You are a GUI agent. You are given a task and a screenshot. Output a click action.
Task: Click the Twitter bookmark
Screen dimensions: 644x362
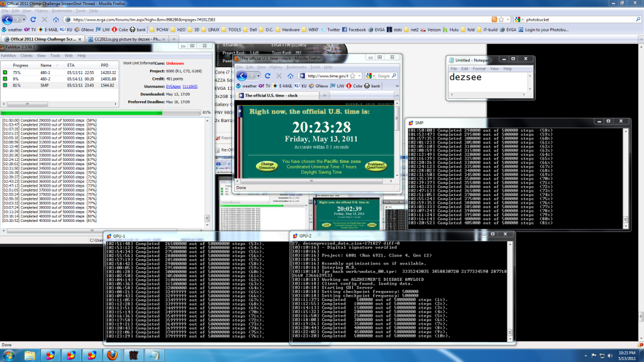click(x=333, y=30)
